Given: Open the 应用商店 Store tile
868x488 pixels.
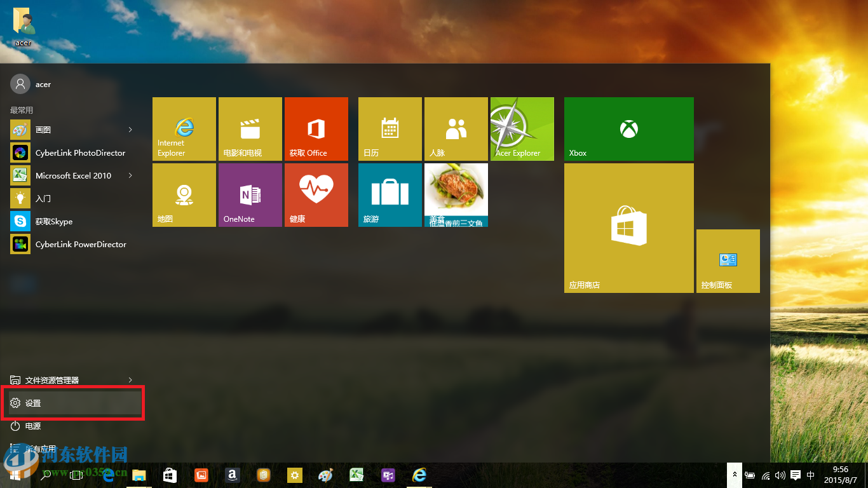Looking at the screenshot, I should (628, 227).
